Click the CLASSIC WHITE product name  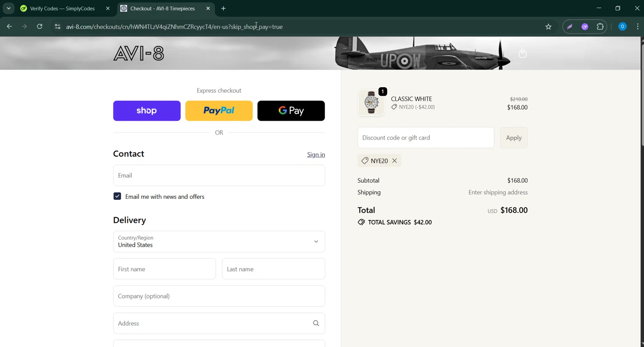tap(411, 99)
